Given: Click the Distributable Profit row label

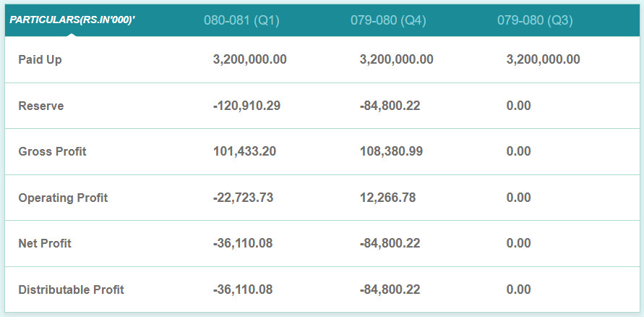Looking at the screenshot, I should (x=71, y=290).
